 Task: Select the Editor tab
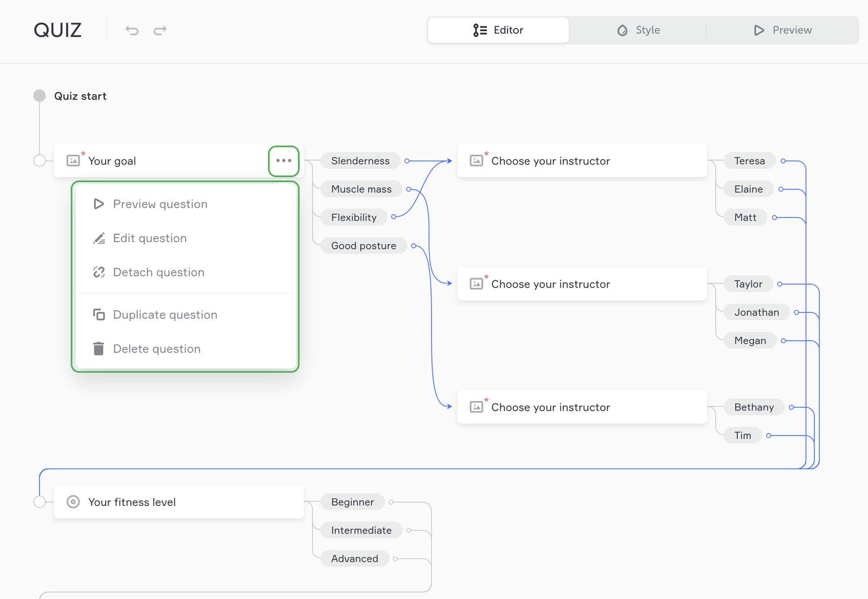click(498, 30)
